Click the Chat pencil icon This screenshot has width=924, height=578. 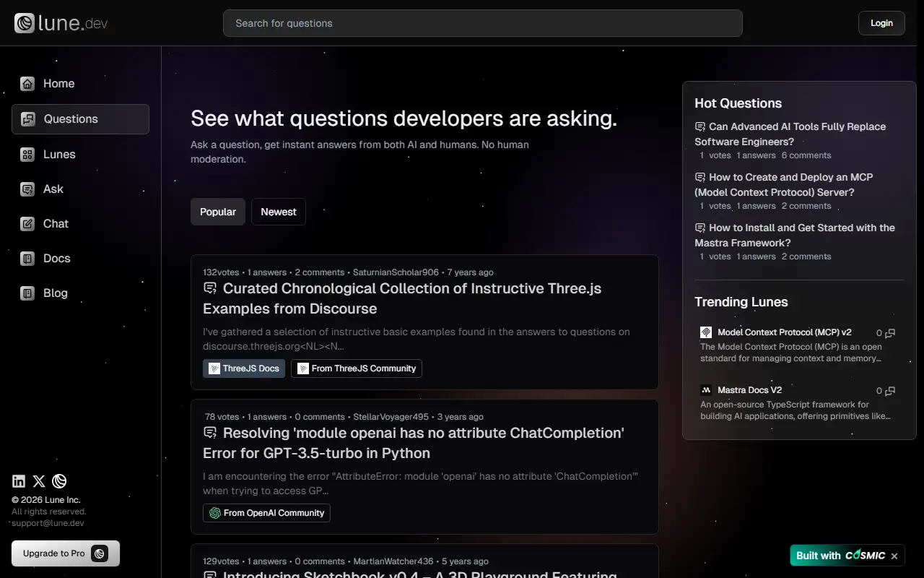coord(27,224)
